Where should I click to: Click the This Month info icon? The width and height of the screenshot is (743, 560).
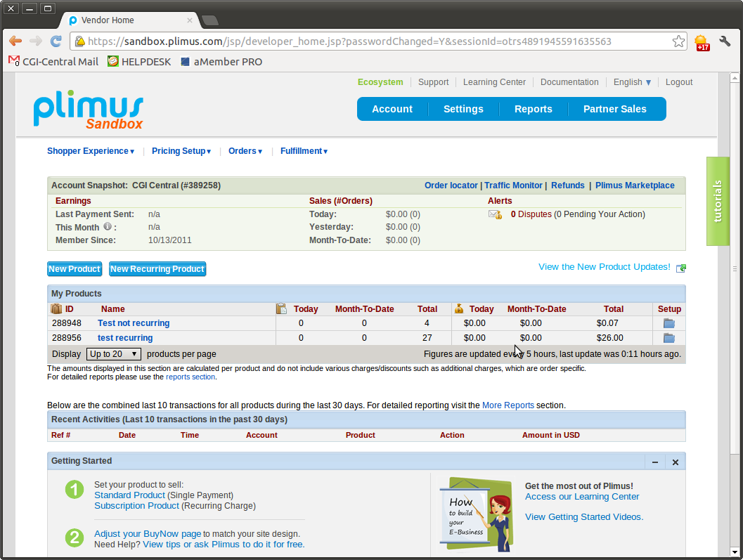108,227
